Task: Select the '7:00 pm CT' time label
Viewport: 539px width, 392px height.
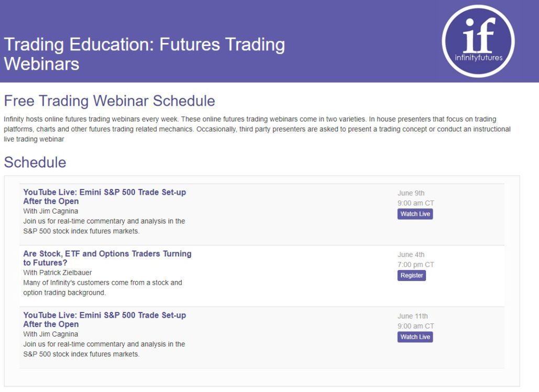Action: (414, 265)
